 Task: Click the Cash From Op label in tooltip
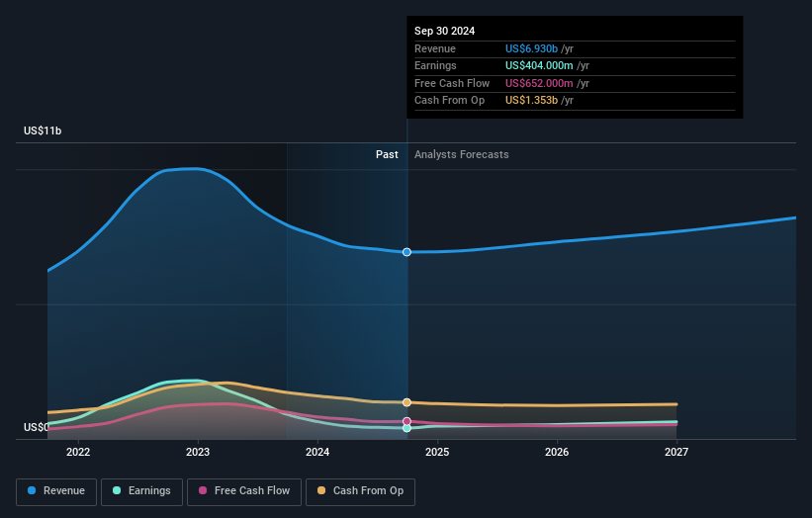click(x=449, y=101)
